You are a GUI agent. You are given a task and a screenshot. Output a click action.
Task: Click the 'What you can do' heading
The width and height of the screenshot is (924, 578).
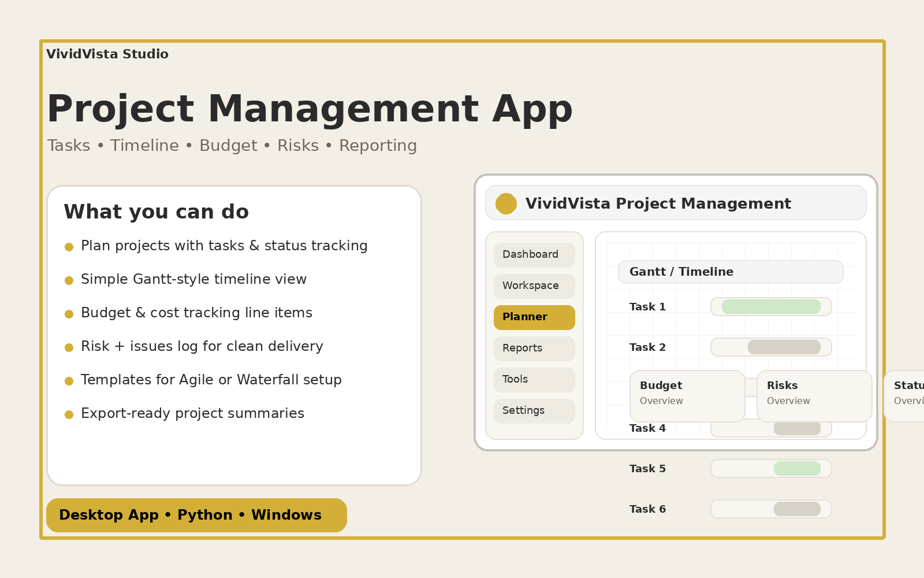(x=156, y=212)
